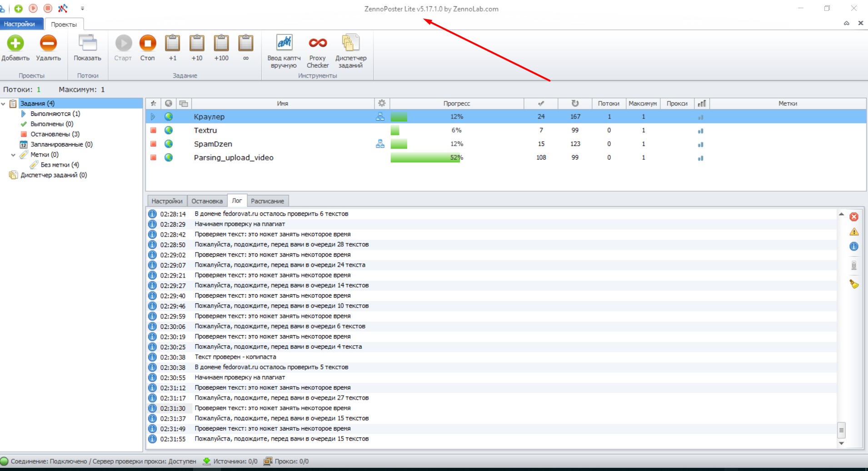Collapse the Метки (0) tree node
The image size is (868, 471).
[13, 155]
